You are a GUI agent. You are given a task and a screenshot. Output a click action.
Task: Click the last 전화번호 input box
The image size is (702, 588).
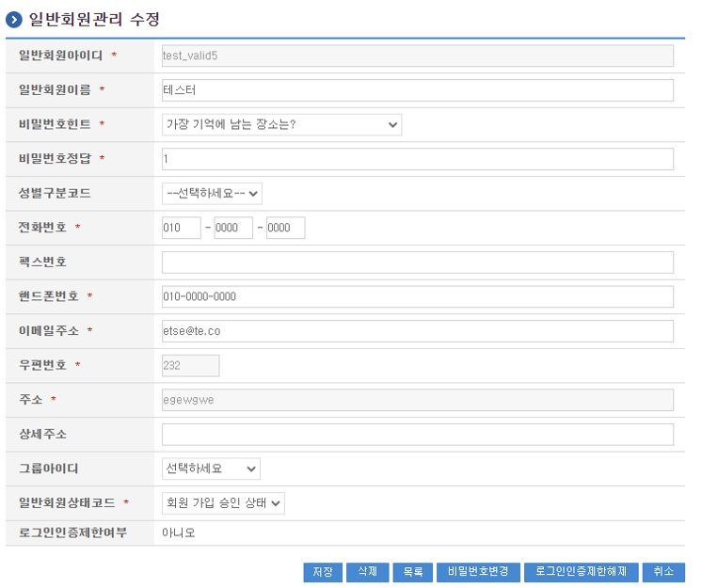pos(285,228)
